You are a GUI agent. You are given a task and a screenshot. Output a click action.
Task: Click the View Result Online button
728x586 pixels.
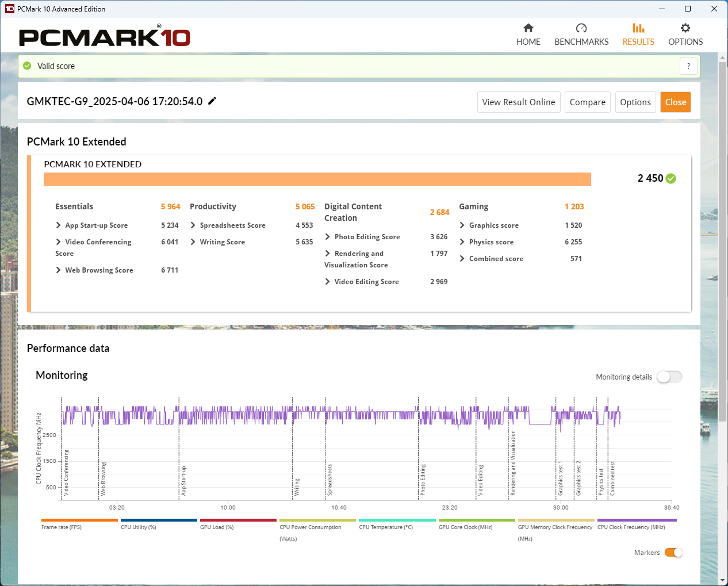(518, 102)
